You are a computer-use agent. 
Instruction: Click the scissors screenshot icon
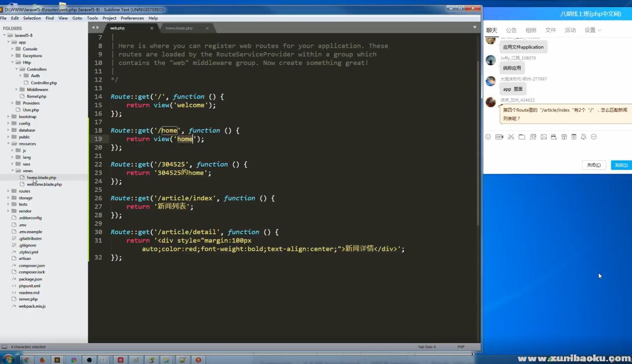click(x=511, y=137)
